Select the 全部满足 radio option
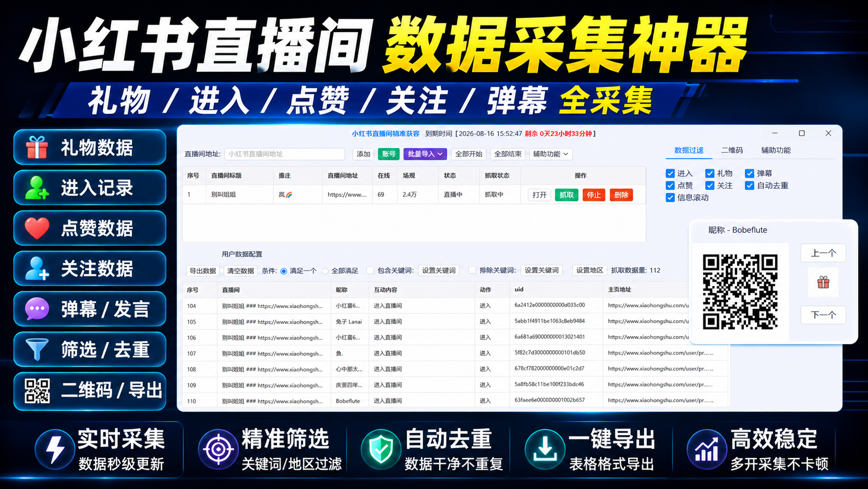This screenshot has width=868, height=489. (325, 271)
